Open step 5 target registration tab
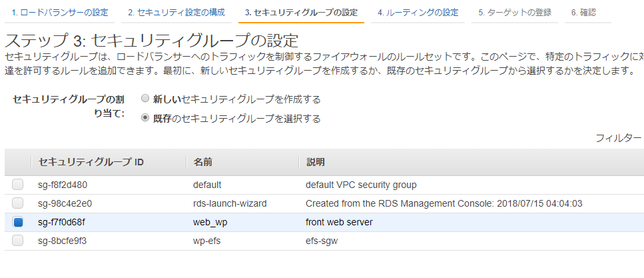This screenshot has width=644, height=278. [515, 13]
